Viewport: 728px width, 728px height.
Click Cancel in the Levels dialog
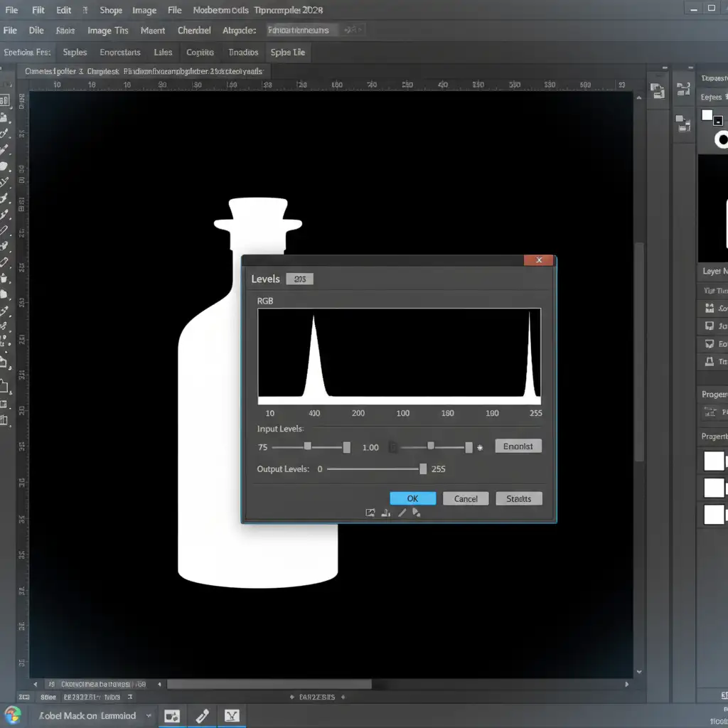tap(466, 498)
